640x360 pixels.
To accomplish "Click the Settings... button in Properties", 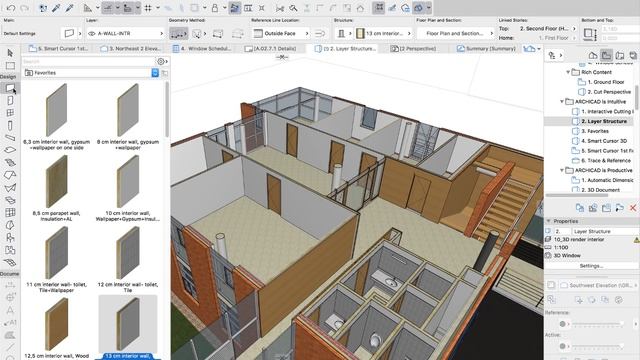I will [591, 266].
